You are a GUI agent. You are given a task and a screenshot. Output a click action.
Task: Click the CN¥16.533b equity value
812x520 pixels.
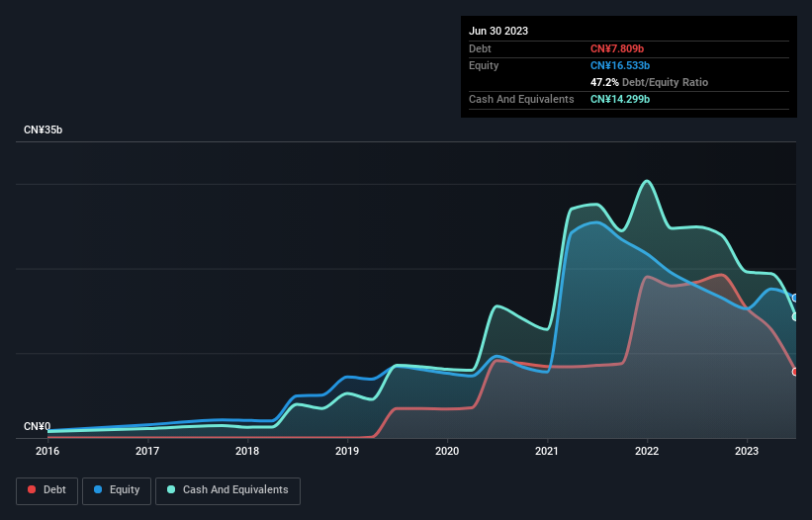click(x=620, y=65)
